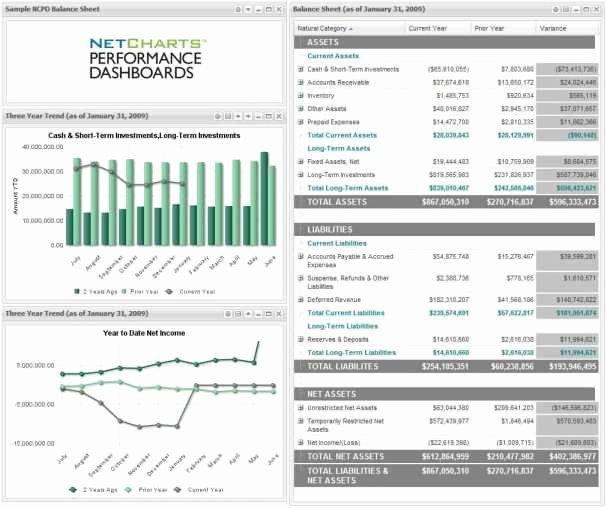Expand Deferred Revenue row
Screen dimensions: 607x508
click(300, 300)
